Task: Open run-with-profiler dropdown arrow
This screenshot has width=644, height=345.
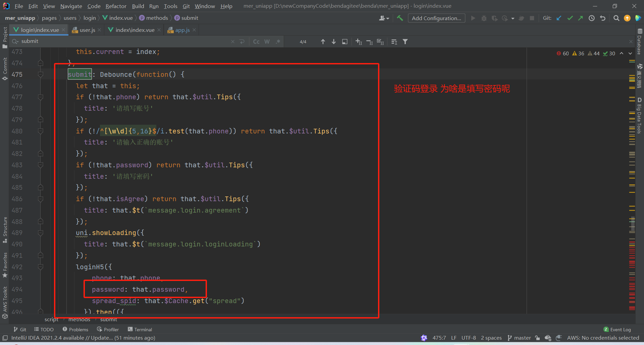Action: click(513, 18)
